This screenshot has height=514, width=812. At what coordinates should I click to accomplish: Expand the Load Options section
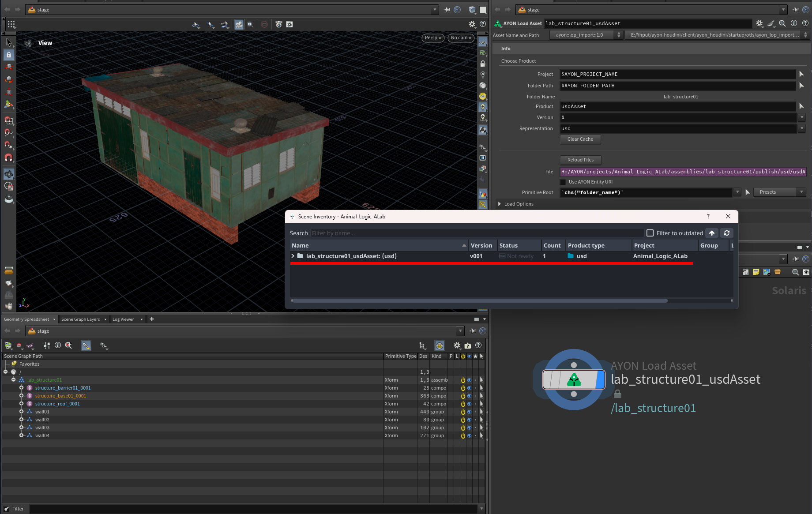click(500, 204)
